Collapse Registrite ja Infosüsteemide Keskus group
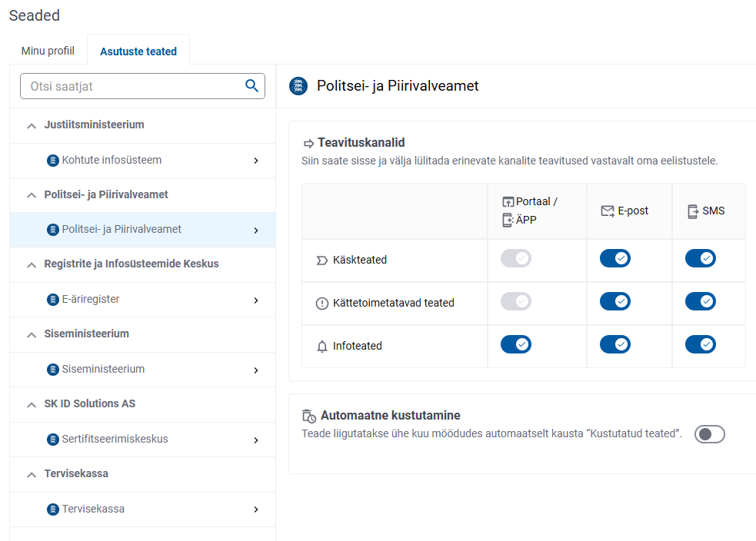 pyautogui.click(x=32, y=265)
